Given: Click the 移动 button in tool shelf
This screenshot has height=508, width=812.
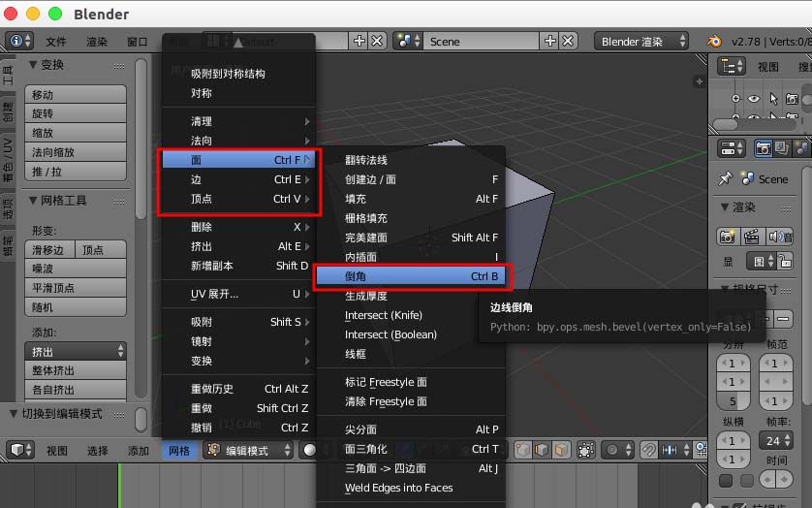Looking at the screenshot, I should (x=76, y=94).
